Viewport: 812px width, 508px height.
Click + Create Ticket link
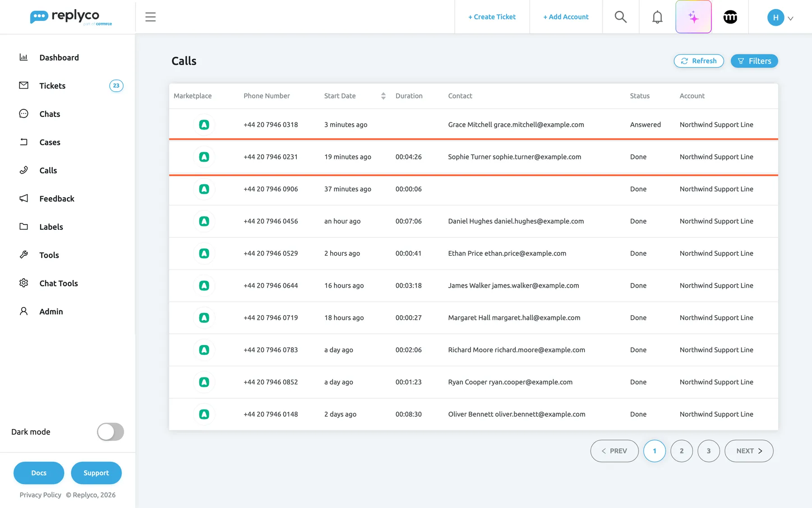(492, 17)
